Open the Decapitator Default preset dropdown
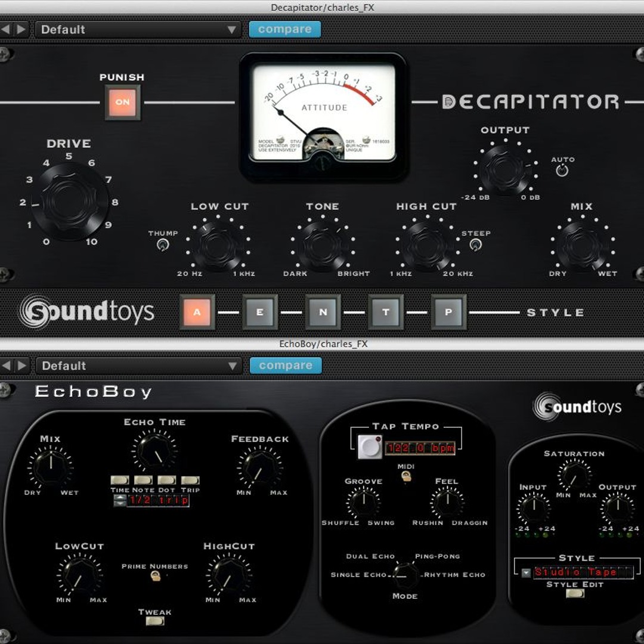Screen dimensions: 644x644 pos(138,29)
